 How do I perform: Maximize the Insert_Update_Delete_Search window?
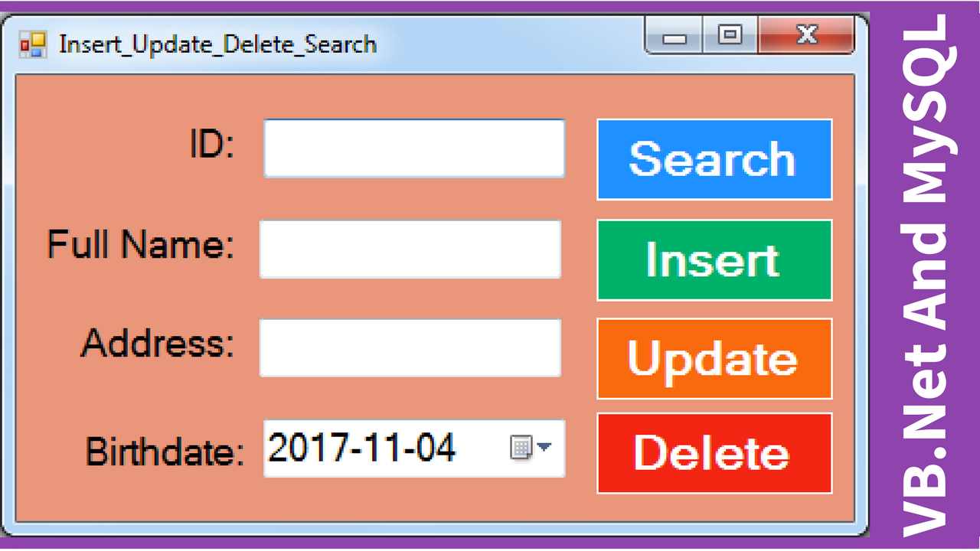coord(730,36)
